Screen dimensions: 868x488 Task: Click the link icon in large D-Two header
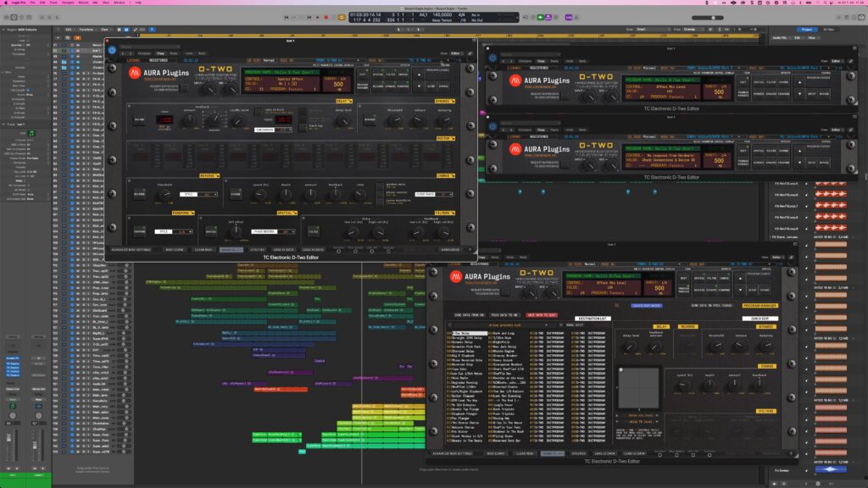point(470,53)
